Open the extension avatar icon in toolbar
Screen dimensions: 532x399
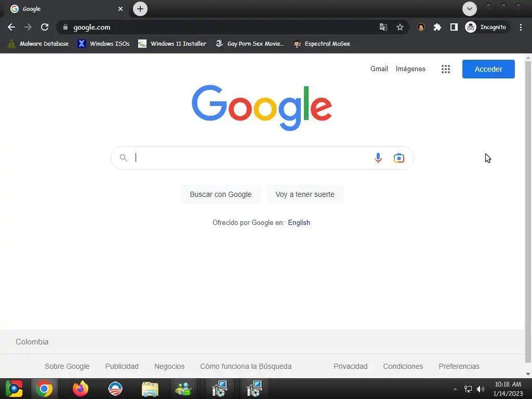coord(421,27)
